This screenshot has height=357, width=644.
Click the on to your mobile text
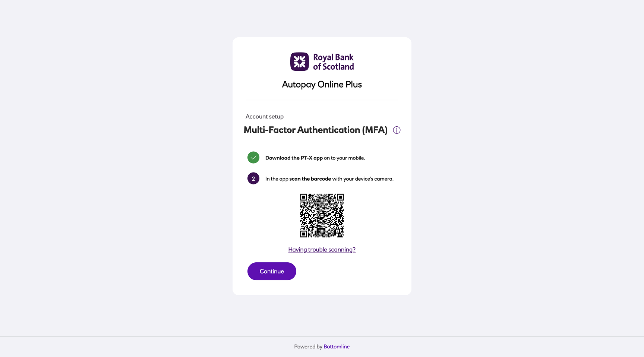point(345,158)
